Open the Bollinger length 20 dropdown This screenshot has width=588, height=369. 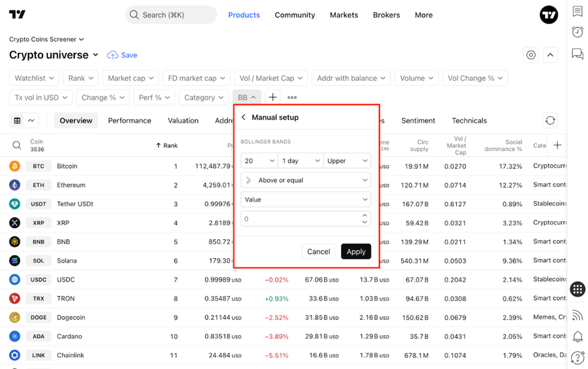[259, 160]
